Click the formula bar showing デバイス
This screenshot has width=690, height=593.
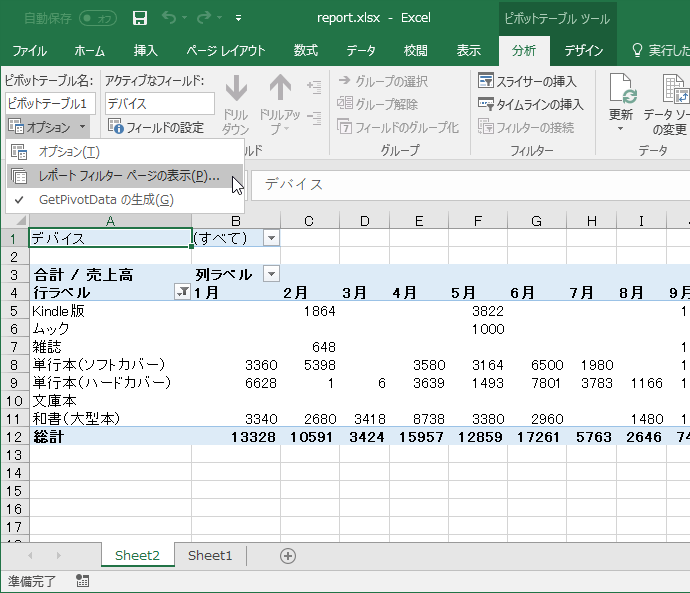coord(470,184)
